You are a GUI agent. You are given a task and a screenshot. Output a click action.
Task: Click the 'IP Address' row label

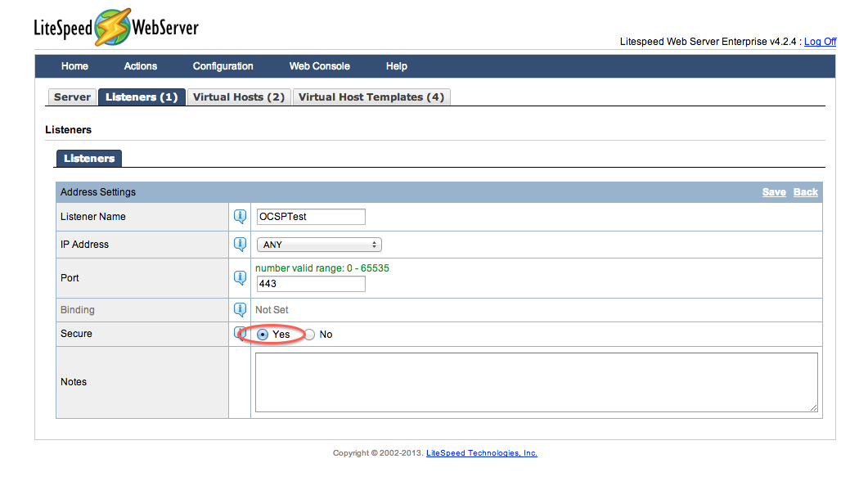click(85, 244)
